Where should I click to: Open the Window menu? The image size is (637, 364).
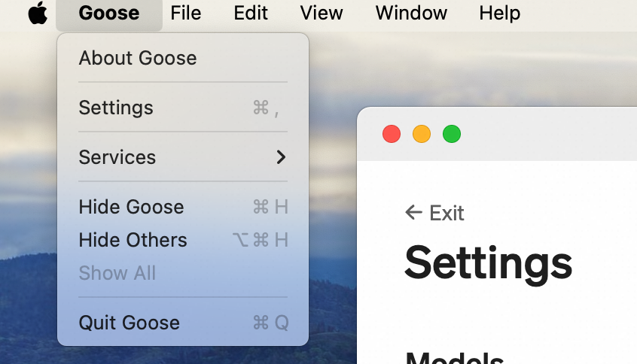click(411, 13)
